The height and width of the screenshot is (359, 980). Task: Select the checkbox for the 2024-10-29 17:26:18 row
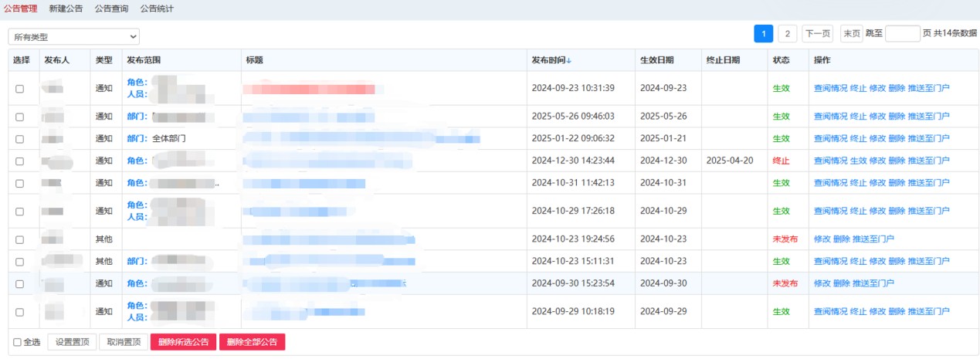tap(20, 211)
